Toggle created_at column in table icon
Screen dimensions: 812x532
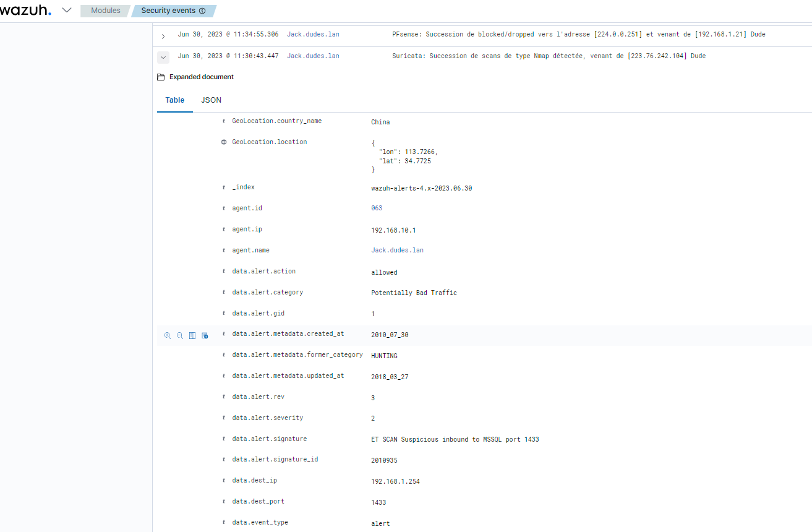[x=192, y=335]
